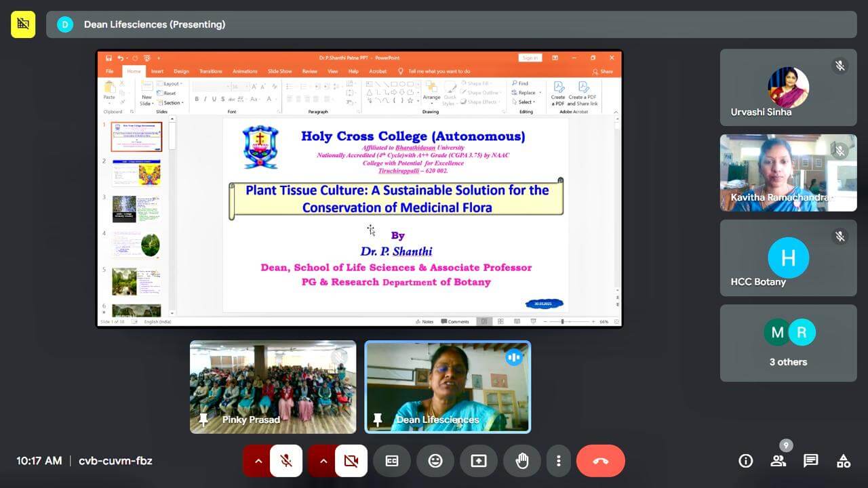
Task: Open the activities icon
Action: click(x=843, y=461)
